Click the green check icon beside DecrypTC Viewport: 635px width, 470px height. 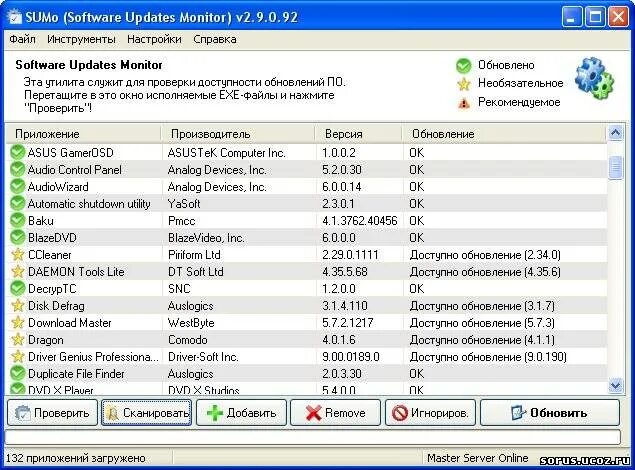(17, 289)
